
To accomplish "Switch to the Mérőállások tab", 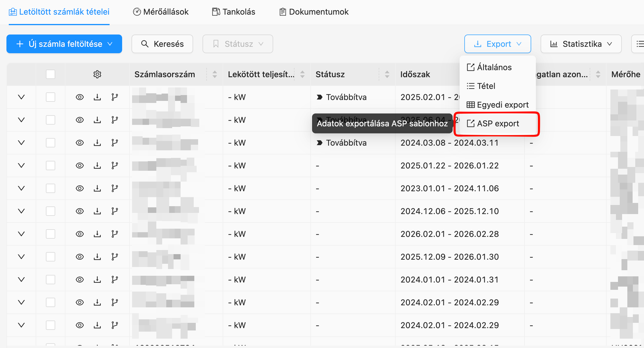I will (161, 12).
